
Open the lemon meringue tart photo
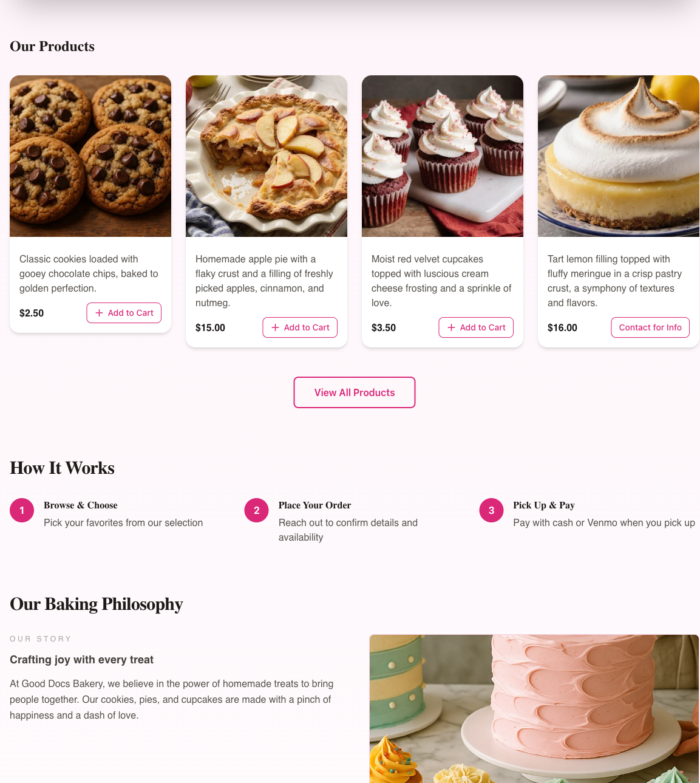pyautogui.click(x=619, y=156)
